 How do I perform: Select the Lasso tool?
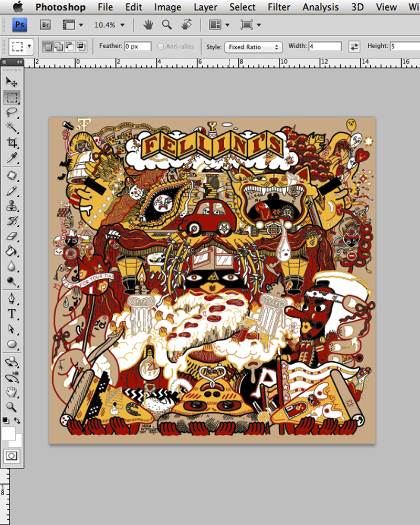[x=12, y=112]
